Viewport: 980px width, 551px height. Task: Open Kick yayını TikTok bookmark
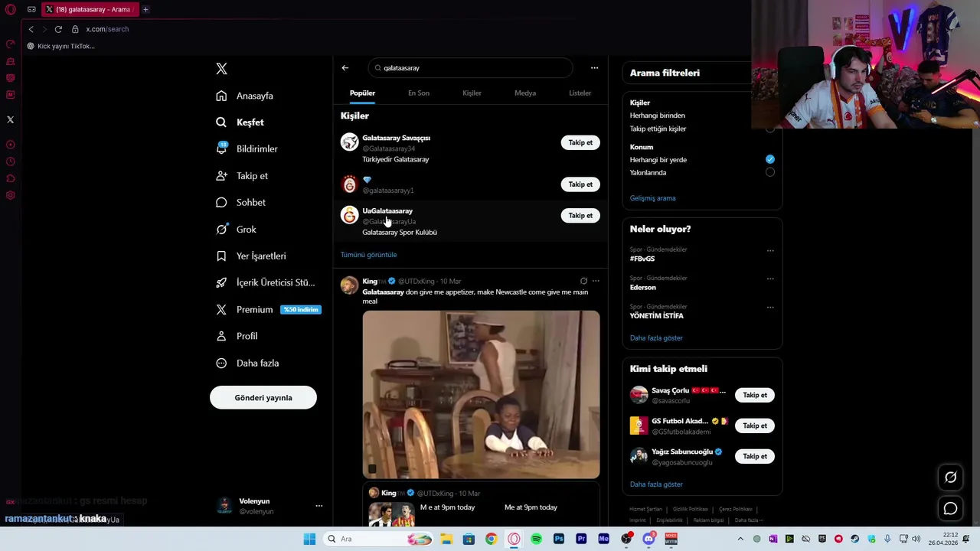tap(60, 46)
